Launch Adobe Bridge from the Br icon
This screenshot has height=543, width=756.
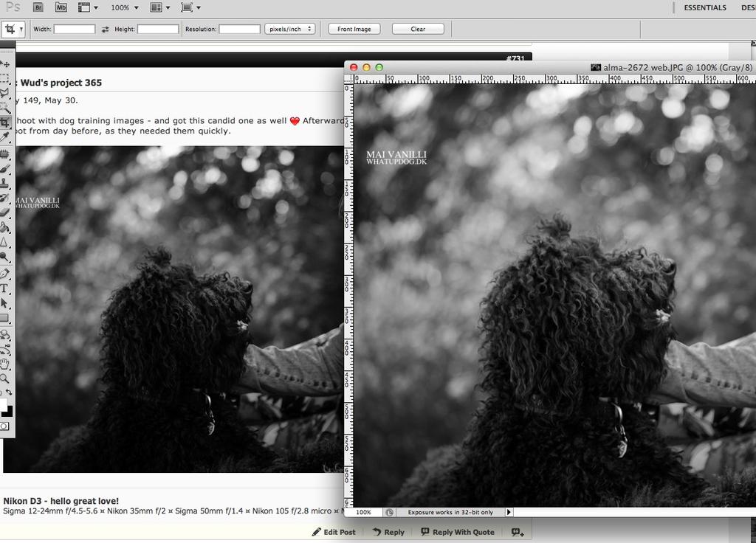click(38, 7)
